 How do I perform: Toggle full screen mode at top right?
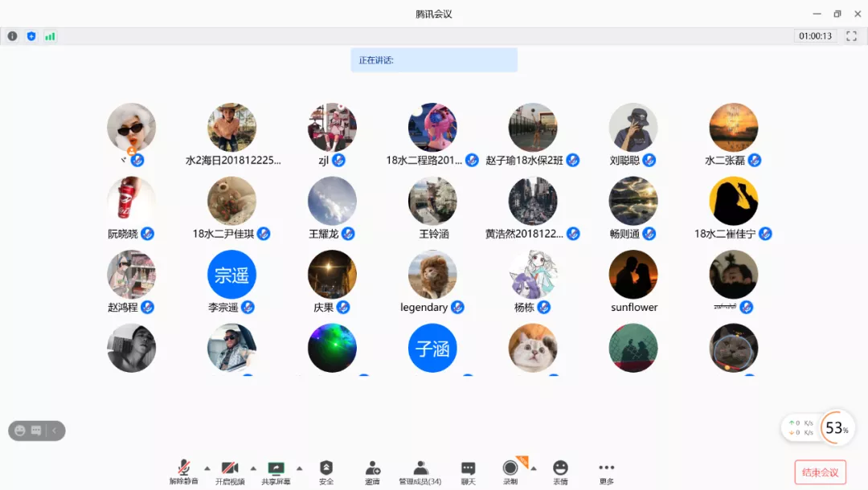[x=851, y=36]
